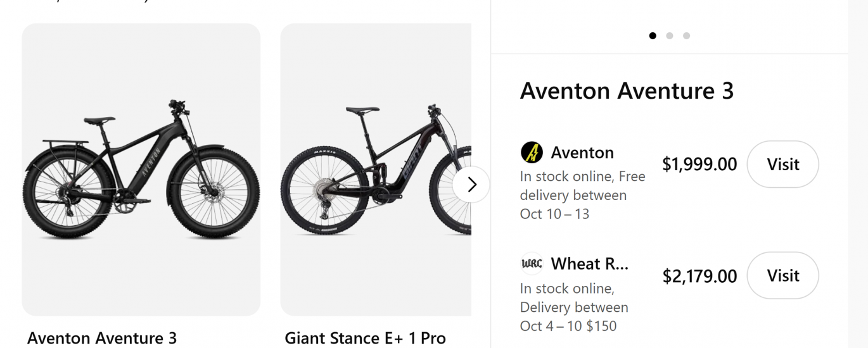Switch to the second carousel dot
The width and height of the screenshot is (868, 348).
tap(670, 36)
